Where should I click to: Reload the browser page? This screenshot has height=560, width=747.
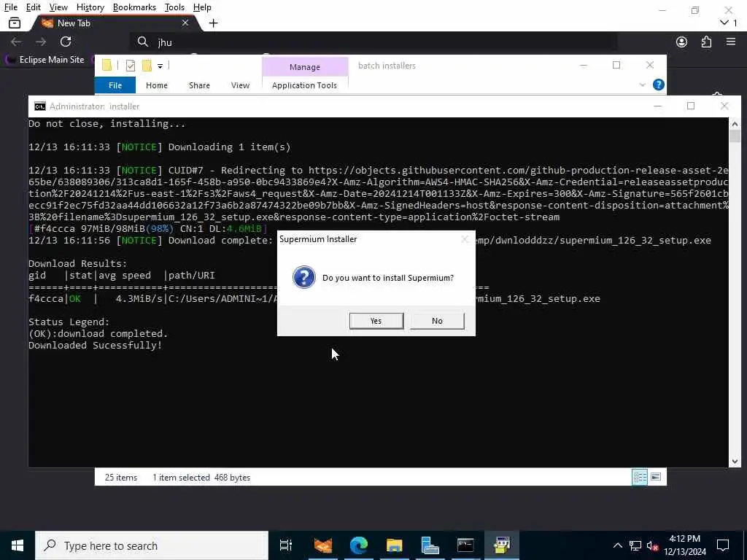click(66, 42)
